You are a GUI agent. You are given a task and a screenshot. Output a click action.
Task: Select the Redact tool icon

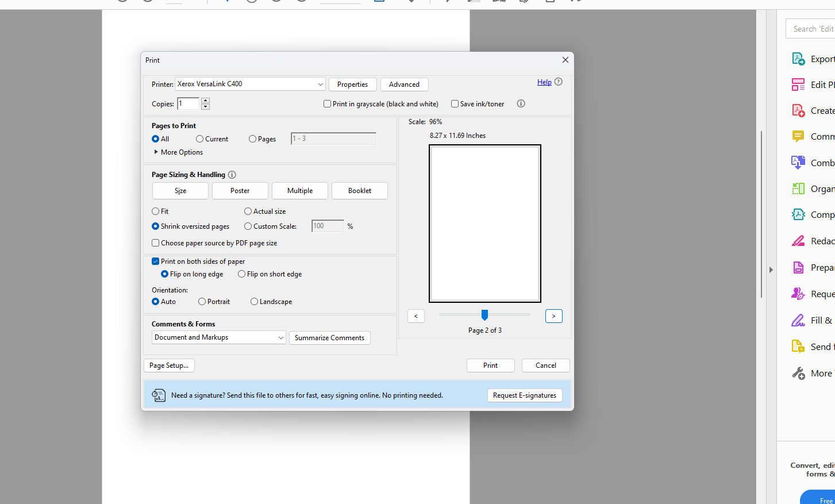(x=798, y=241)
